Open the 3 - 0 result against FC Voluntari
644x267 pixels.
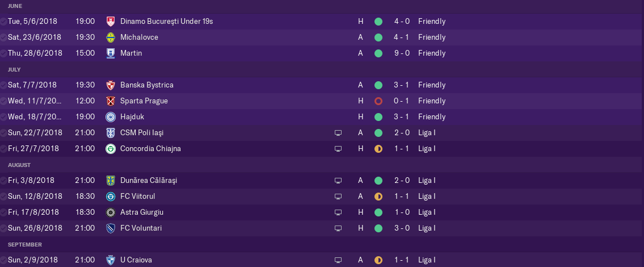coord(402,228)
